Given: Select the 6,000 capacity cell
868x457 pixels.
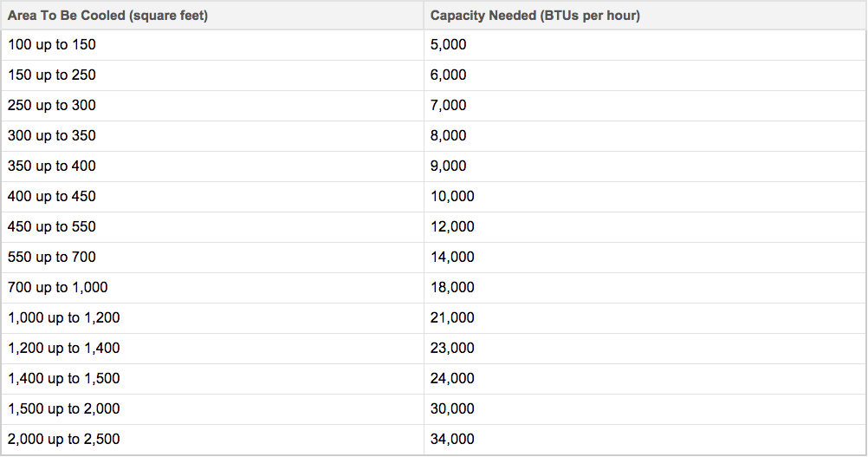Looking at the screenshot, I should 645,75.
